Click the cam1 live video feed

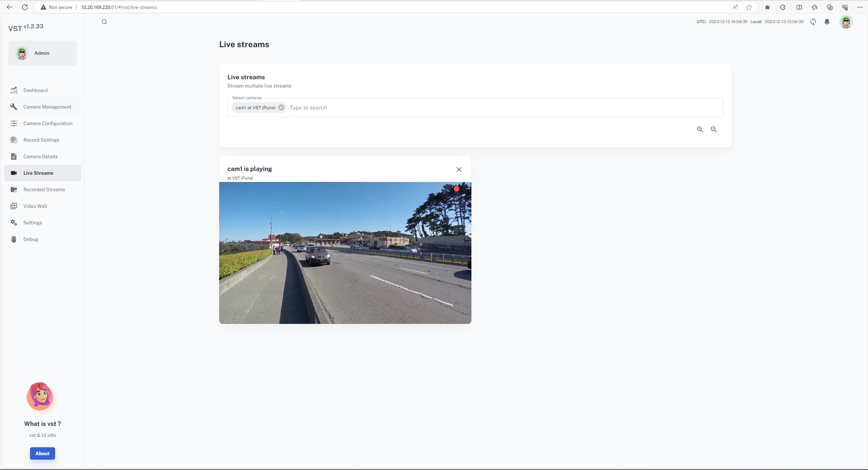pos(345,253)
